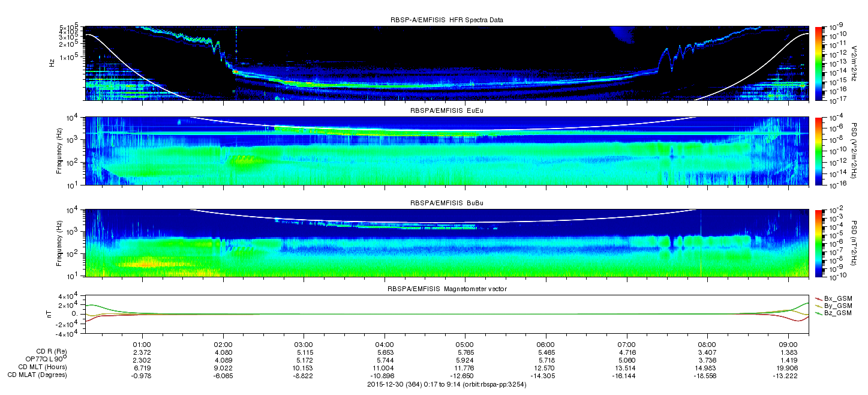Click the EuEu PSD color scale bar

(819, 151)
